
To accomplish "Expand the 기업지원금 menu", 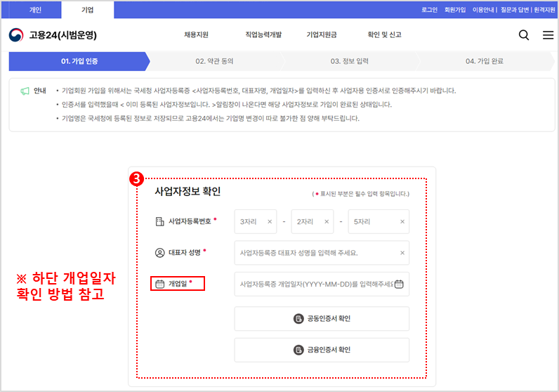I will pyautogui.click(x=322, y=35).
